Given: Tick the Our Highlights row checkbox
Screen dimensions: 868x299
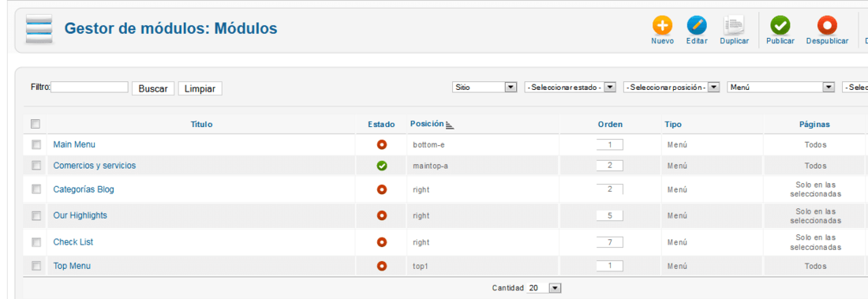Looking at the screenshot, I should (36, 215).
